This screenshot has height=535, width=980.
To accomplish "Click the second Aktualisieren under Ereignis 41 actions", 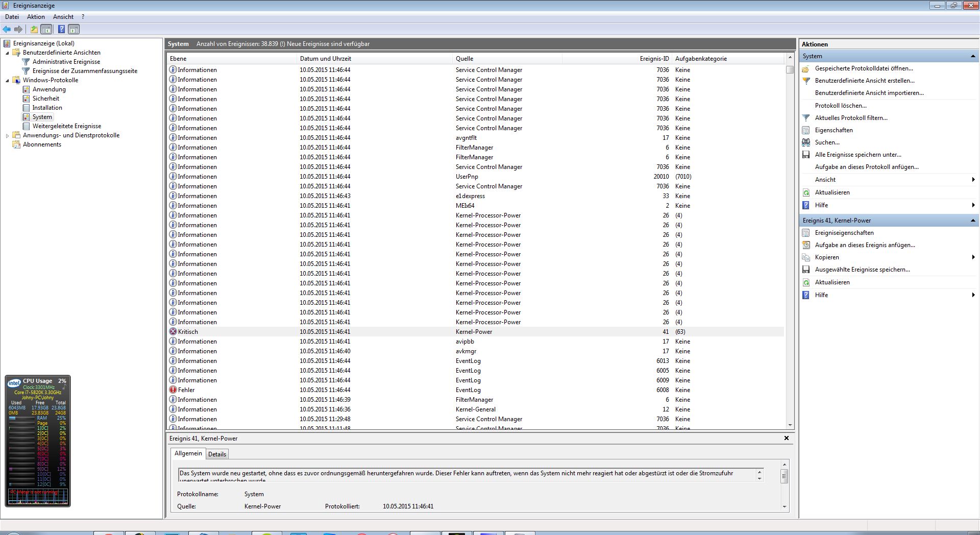I will (x=832, y=282).
